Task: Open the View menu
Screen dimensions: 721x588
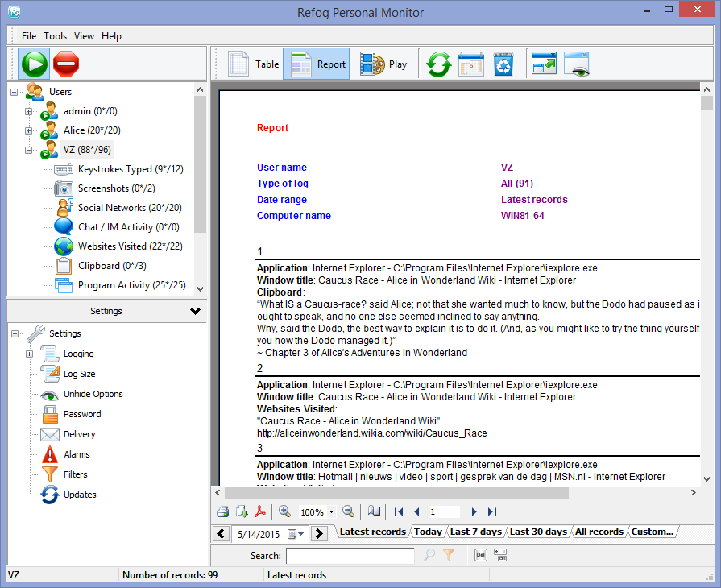Action: coord(84,36)
